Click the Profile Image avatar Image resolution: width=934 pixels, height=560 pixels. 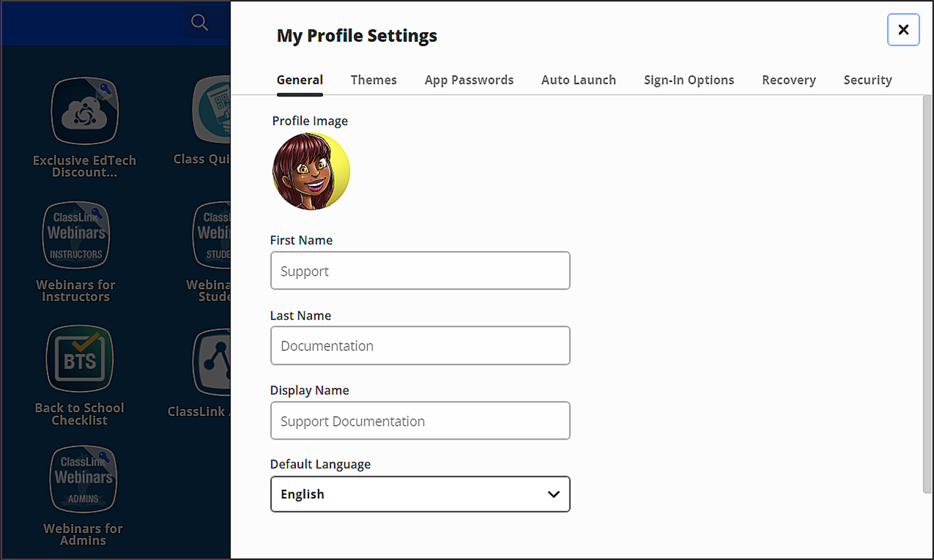pyautogui.click(x=311, y=171)
